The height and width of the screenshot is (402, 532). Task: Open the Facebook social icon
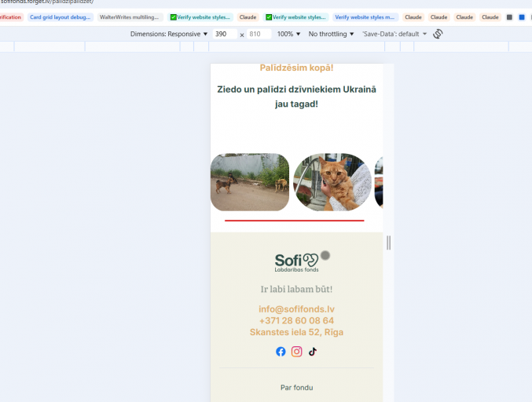click(281, 352)
